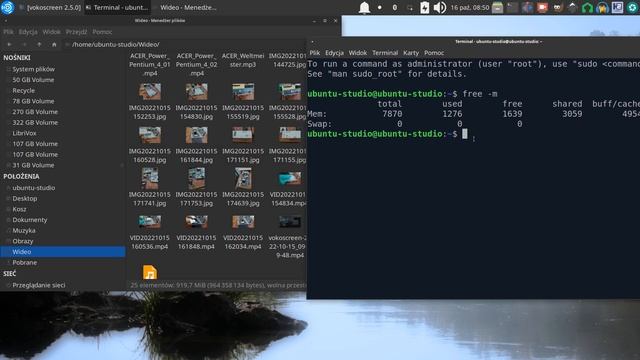This screenshot has height=360, width=640.
Task: Select the IMG20221015 160528.jpg thumbnail
Action: (x=150, y=135)
